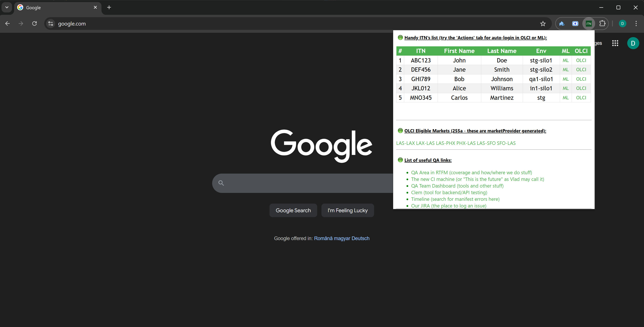Open the Clem backend/API testing link
Screen dimensions: 644x327
click(449, 193)
